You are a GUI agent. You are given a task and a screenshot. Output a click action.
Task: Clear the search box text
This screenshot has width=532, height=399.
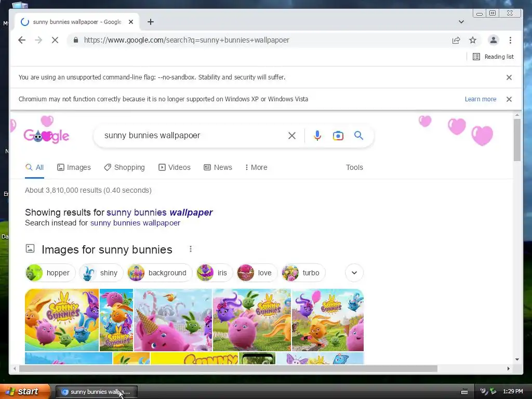pos(292,136)
